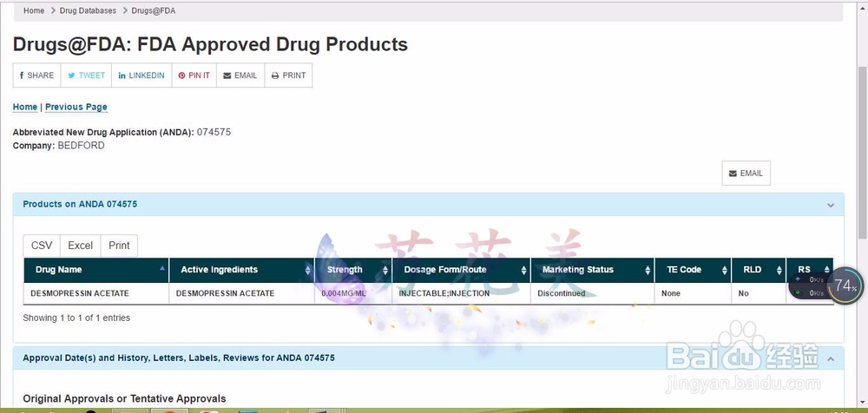Viewport: 868px width, 413px height.
Task: Sort the table by the RS column
Action: (x=809, y=270)
